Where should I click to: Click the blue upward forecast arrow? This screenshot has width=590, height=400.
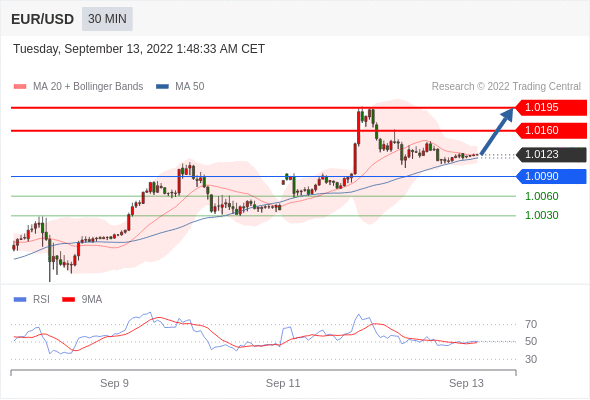click(497, 131)
